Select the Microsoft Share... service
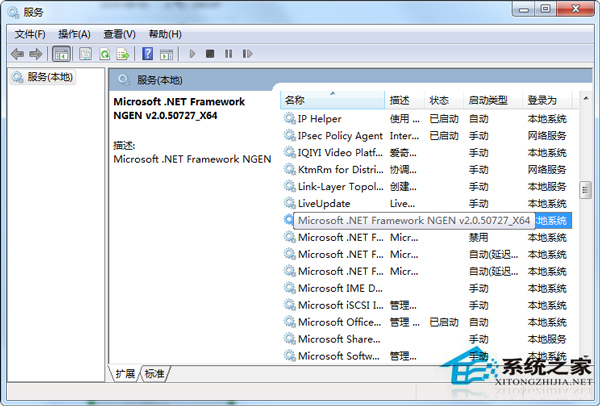The height and width of the screenshot is (406, 600). pyautogui.click(x=427, y=339)
